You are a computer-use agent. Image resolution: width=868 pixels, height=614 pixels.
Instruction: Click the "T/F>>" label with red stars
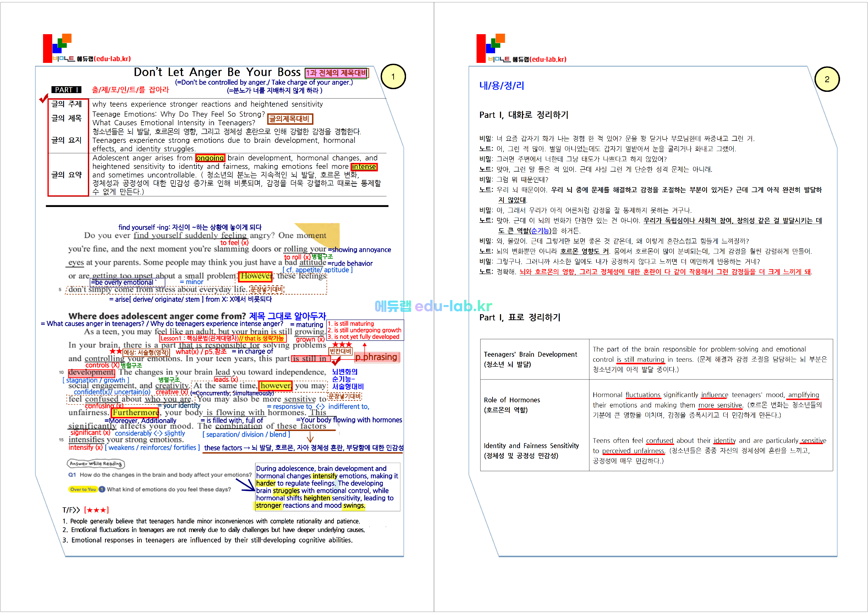point(85,510)
